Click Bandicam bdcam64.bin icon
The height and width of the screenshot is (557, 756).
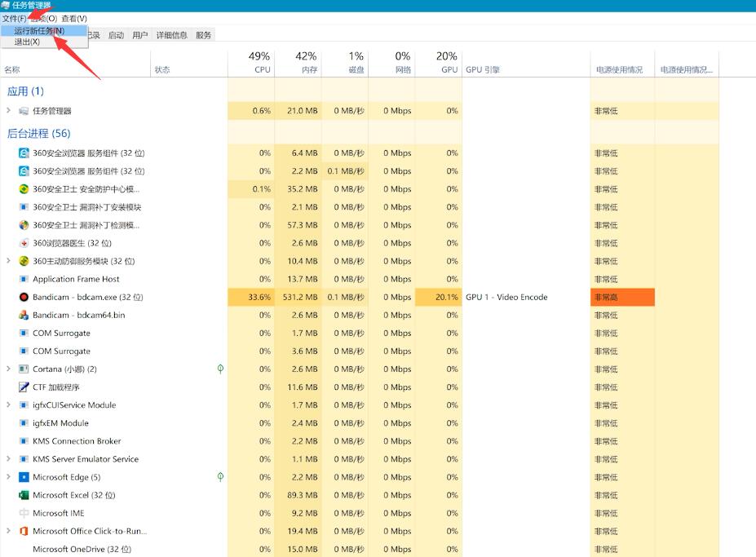24,316
